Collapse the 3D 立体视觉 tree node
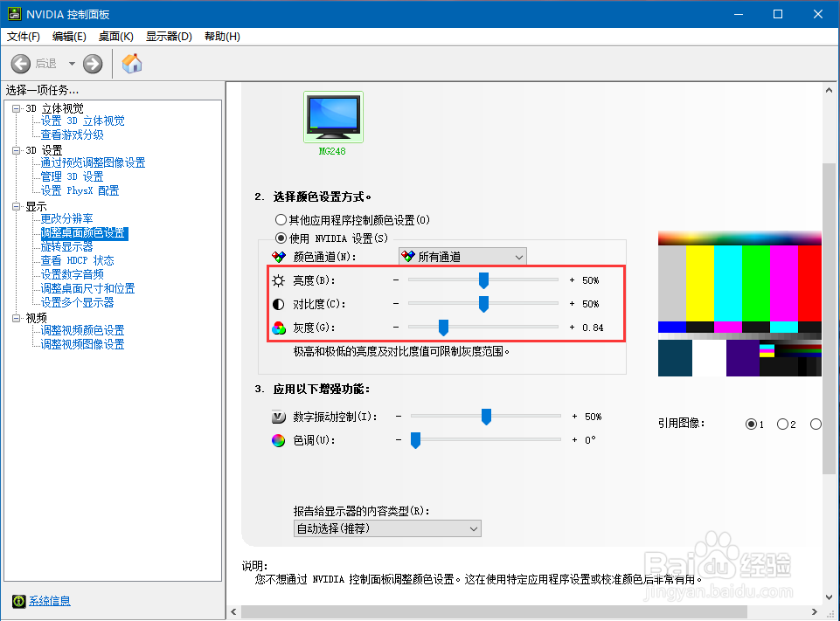This screenshot has height=621, width=840. [x=17, y=108]
